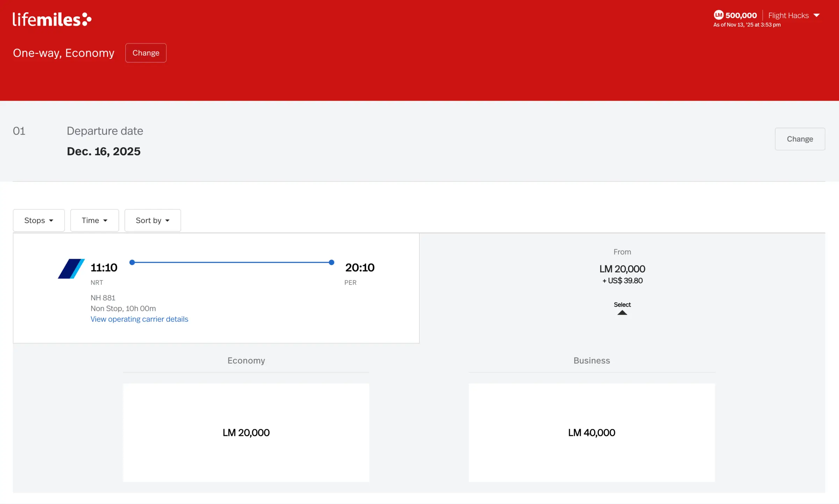839x504 pixels.
Task: Click the 500,000 miles balance text
Action: click(x=741, y=15)
